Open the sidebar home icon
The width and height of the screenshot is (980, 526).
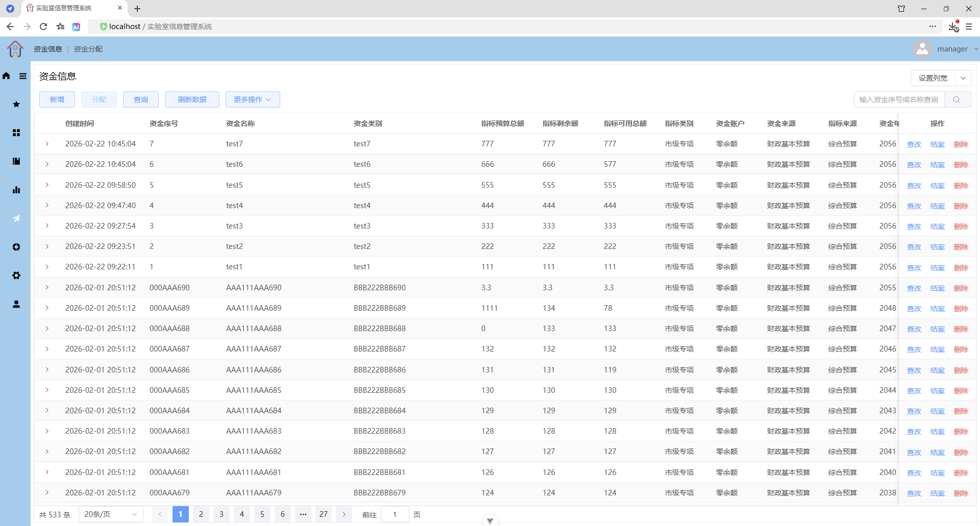6,76
